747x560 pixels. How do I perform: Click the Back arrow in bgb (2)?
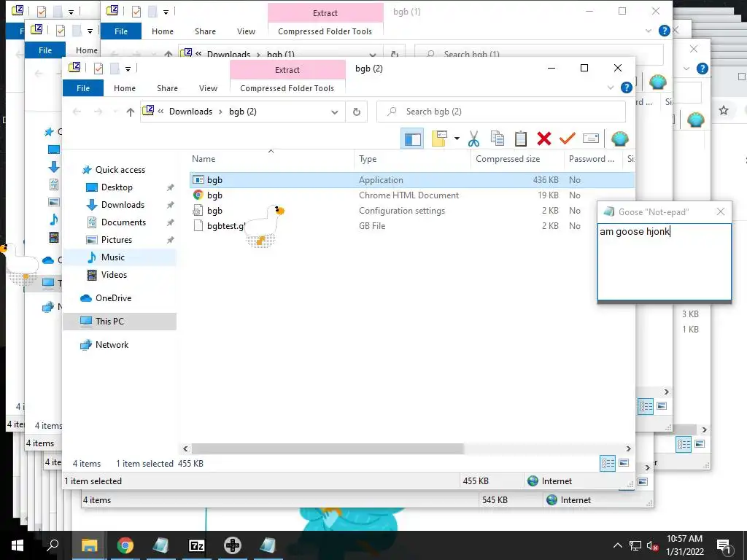[x=77, y=112]
